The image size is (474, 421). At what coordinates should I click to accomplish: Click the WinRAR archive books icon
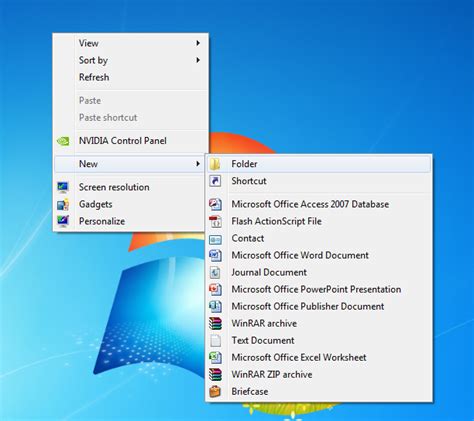215,323
